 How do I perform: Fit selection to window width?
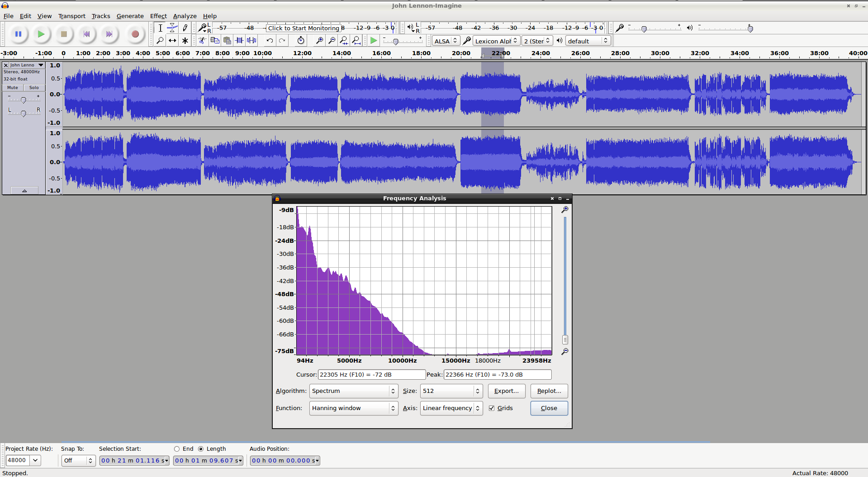coord(344,41)
